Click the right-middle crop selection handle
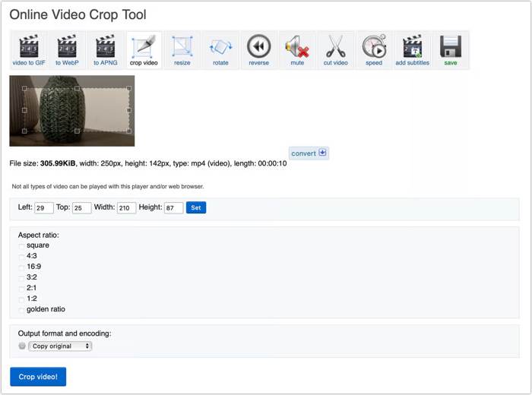Viewport: 532px width, 395px height. 129,110
